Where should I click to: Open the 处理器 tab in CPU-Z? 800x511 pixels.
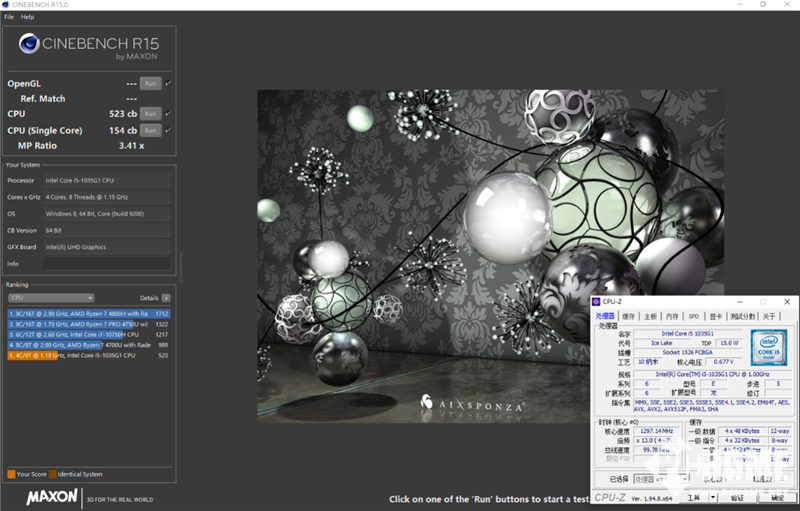[605, 316]
